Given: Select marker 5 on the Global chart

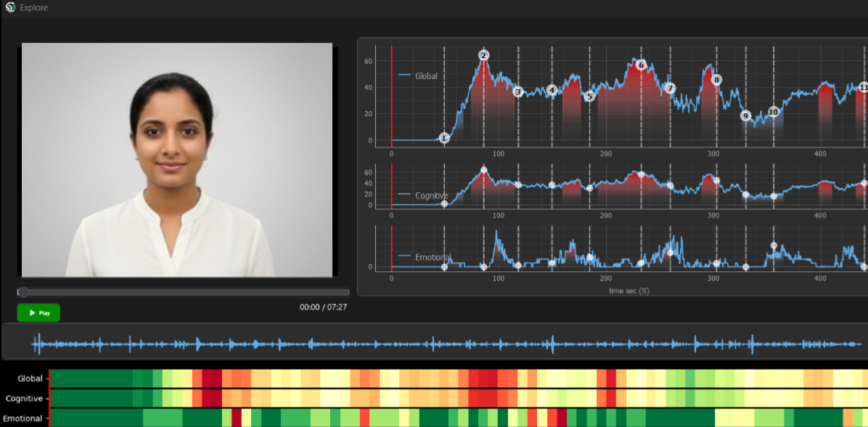Looking at the screenshot, I should click(589, 96).
